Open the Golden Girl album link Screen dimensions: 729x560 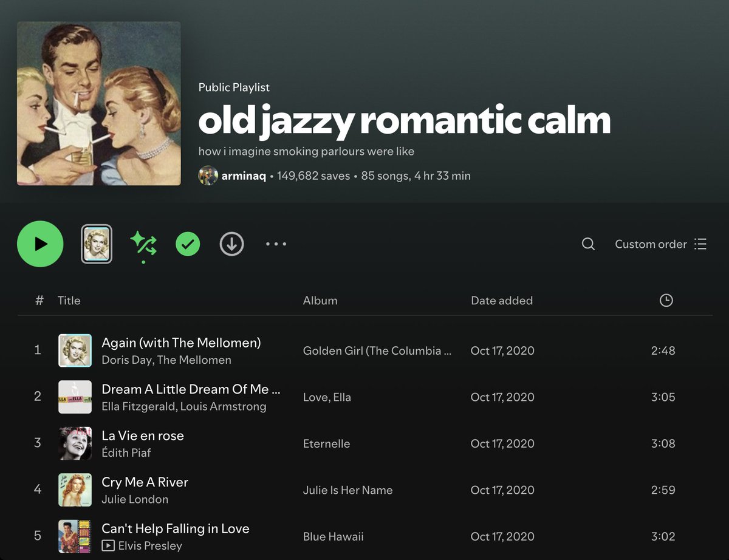pyautogui.click(x=377, y=350)
